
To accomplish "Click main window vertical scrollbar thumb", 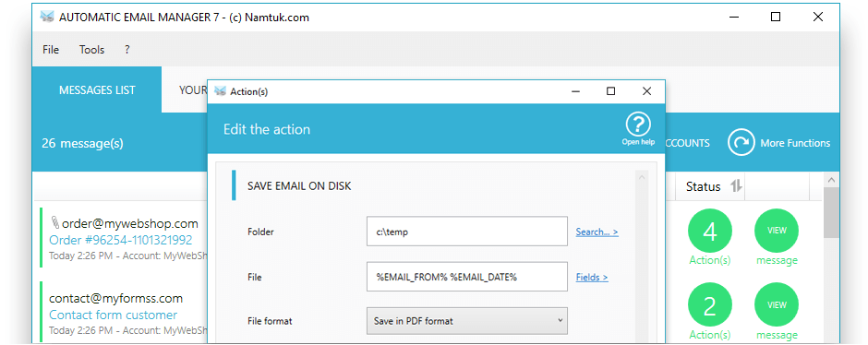I will click(831, 213).
